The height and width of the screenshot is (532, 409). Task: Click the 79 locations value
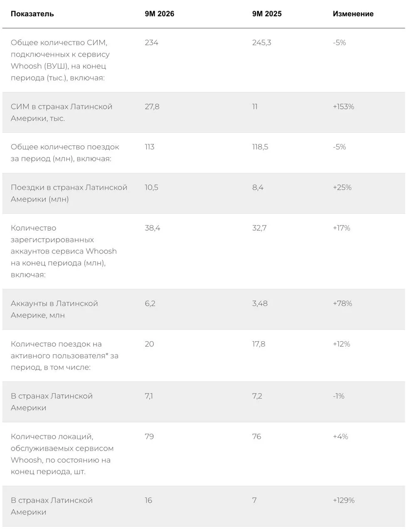149,436
